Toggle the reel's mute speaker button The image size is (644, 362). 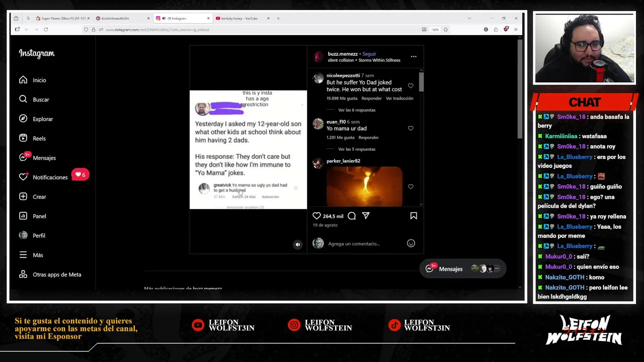pos(298,245)
